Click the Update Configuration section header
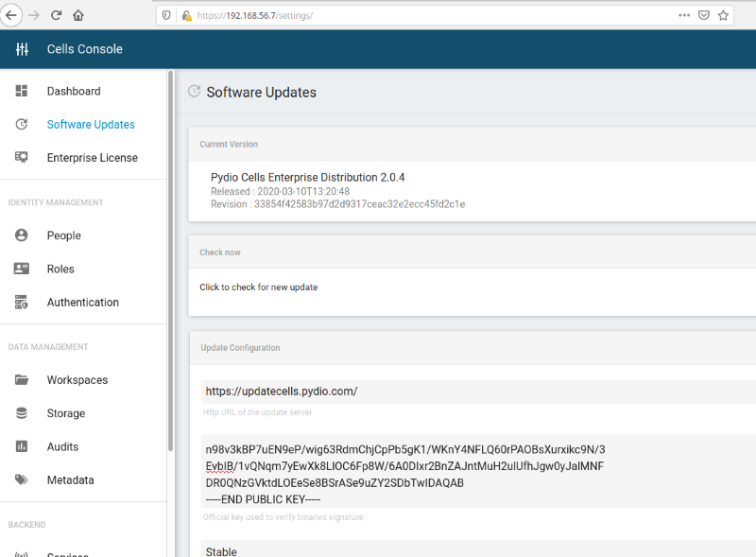The height and width of the screenshot is (557, 756). pos(240,347)
